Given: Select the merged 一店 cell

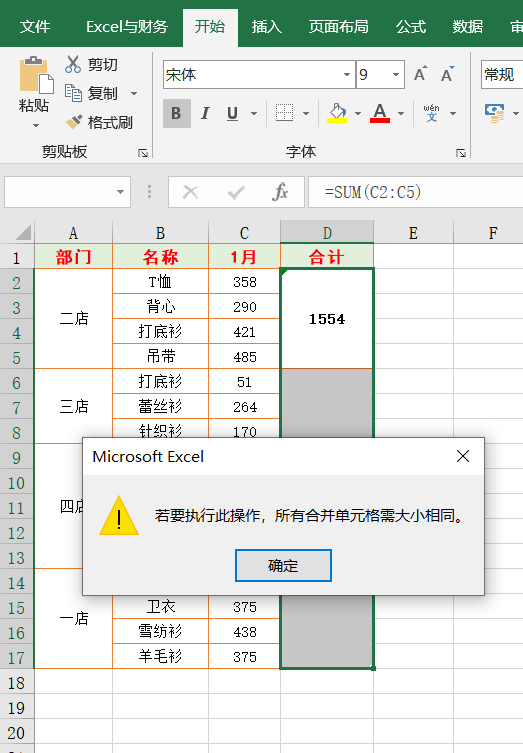Looking at the screenshot, I should tap(73, 619).
